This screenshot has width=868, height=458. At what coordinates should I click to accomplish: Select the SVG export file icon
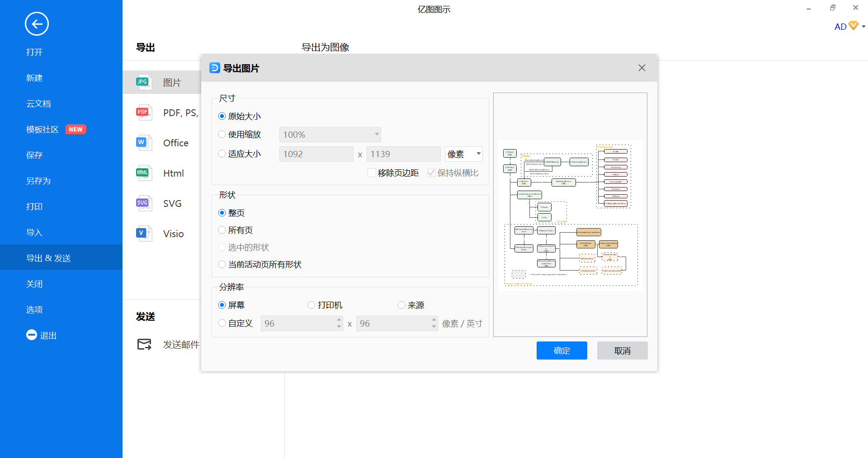point(144,203)
